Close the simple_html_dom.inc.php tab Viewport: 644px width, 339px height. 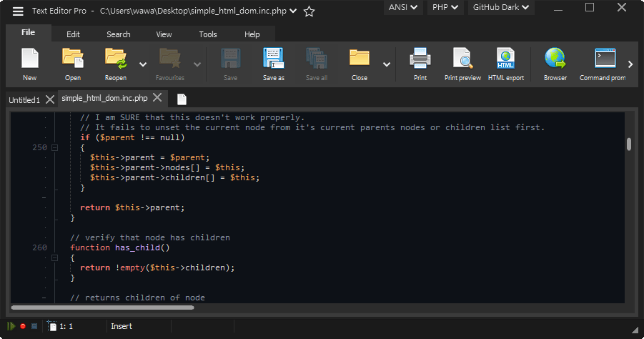(157, 97)
